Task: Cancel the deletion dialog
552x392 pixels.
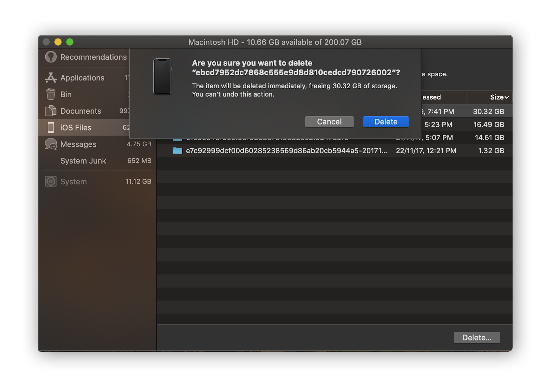Action: click(x=329, y=121)
